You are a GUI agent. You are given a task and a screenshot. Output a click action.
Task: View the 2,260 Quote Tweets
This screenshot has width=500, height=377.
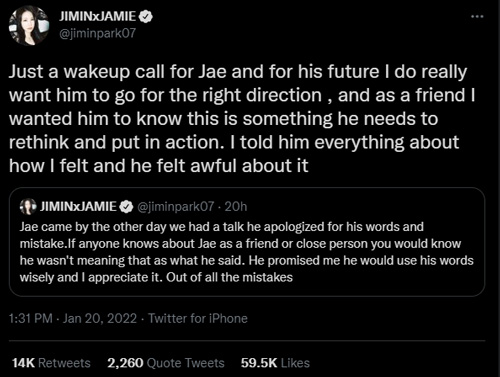(x=166, y=363)
